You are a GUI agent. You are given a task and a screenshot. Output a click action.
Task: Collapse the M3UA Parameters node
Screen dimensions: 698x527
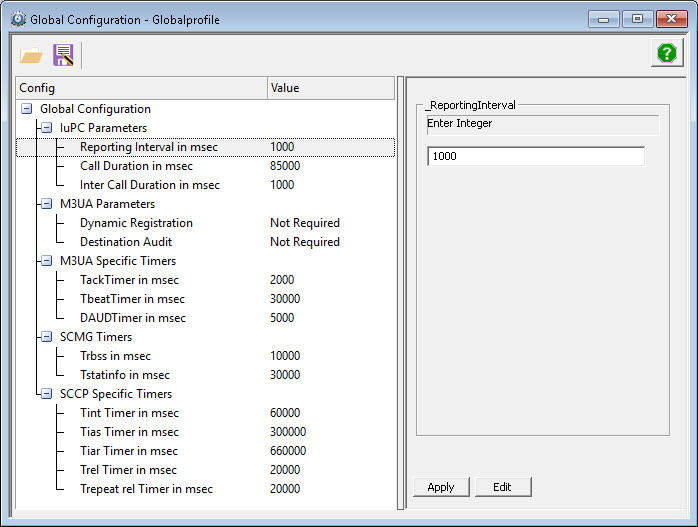[46, 204]
